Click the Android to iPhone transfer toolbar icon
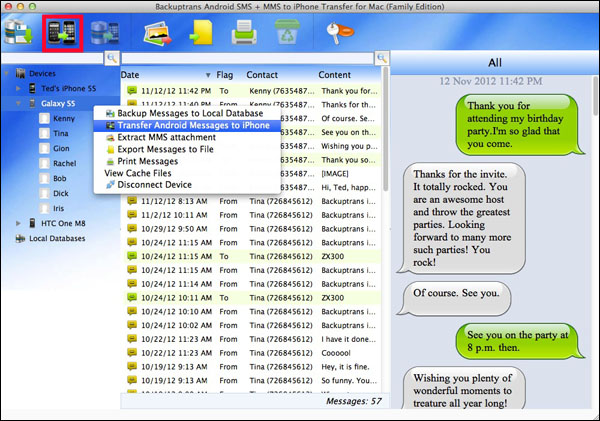The width and height of the screenshot is (600, 421). (62, 33)
